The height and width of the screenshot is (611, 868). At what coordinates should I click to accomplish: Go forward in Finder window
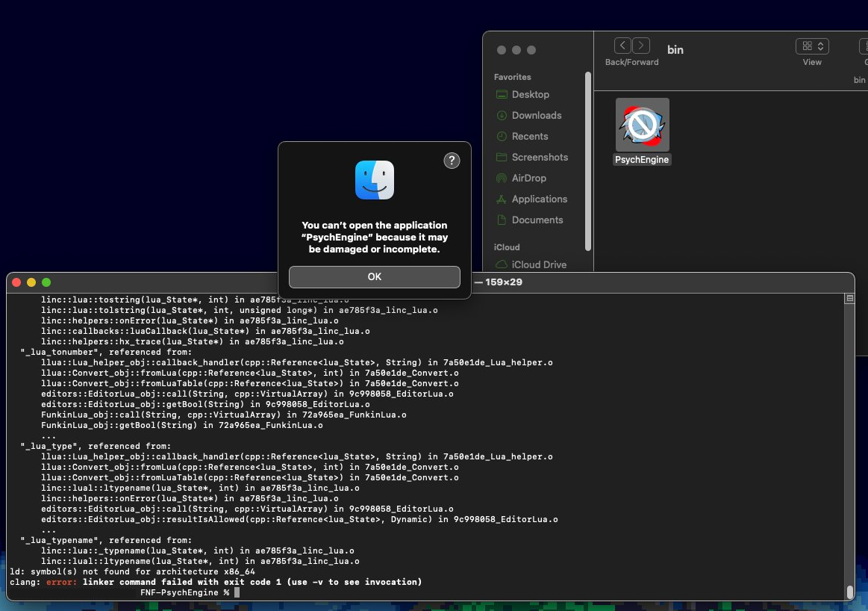pyautogui.click(x=641, y=46)
